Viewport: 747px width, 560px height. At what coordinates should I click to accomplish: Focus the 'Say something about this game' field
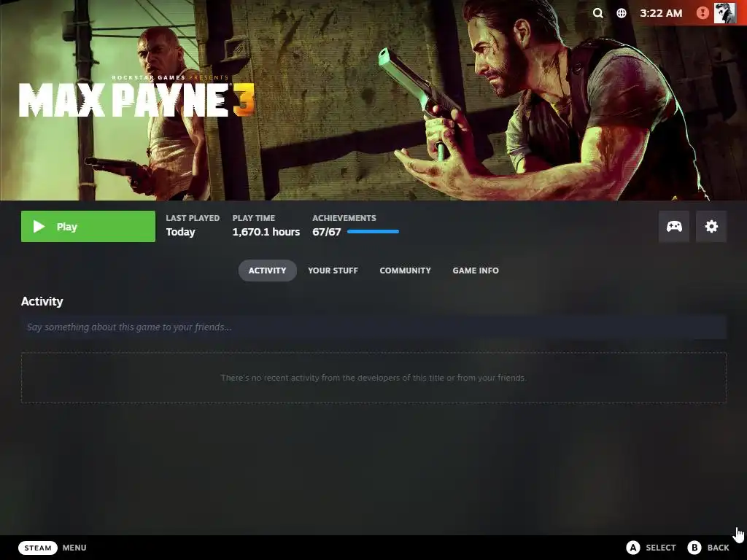click(373, 327)
